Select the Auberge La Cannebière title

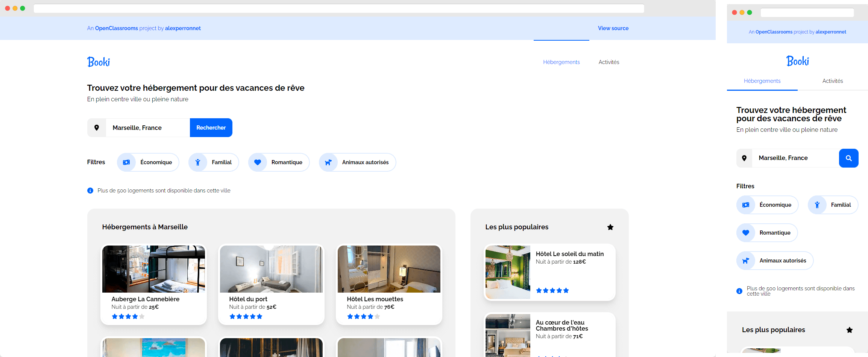point(146,299)
